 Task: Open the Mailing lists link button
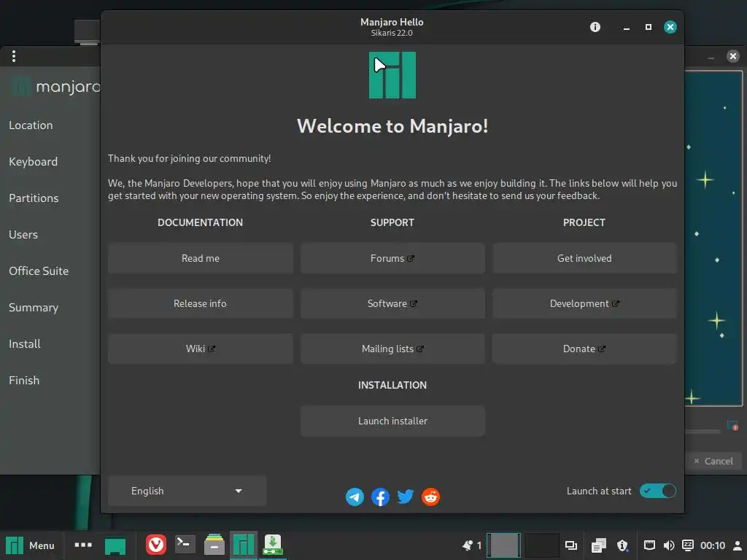pos(392,349)
